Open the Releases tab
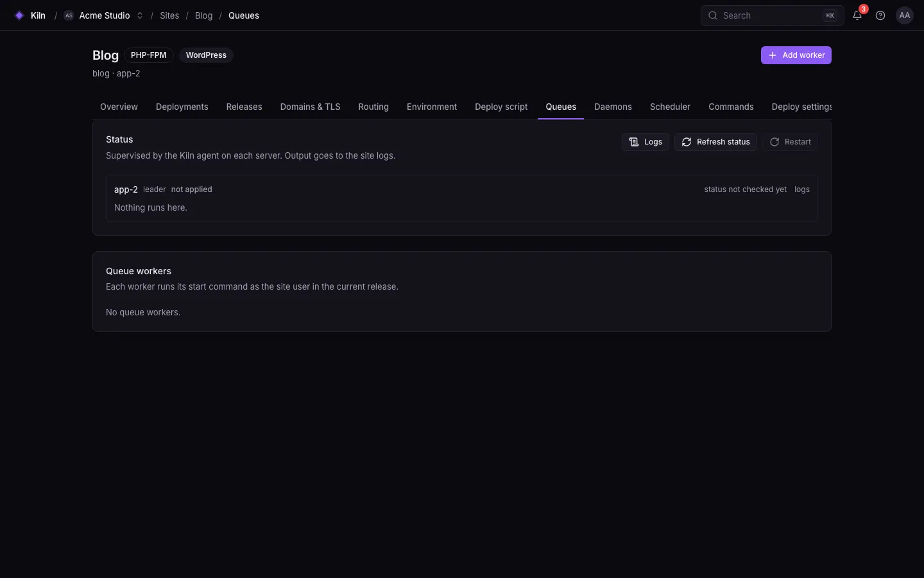Screen dimensions: 924x578 [244, 107]
